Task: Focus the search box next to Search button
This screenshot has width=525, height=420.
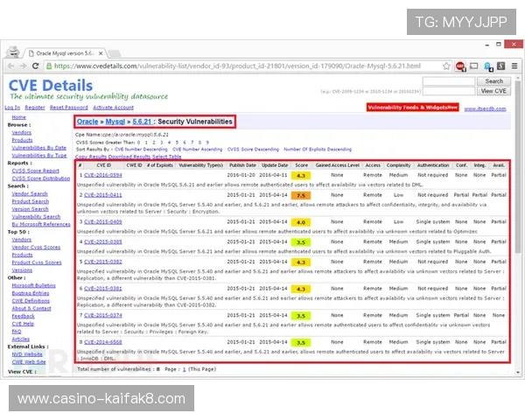Action: [x=449, y=81]
